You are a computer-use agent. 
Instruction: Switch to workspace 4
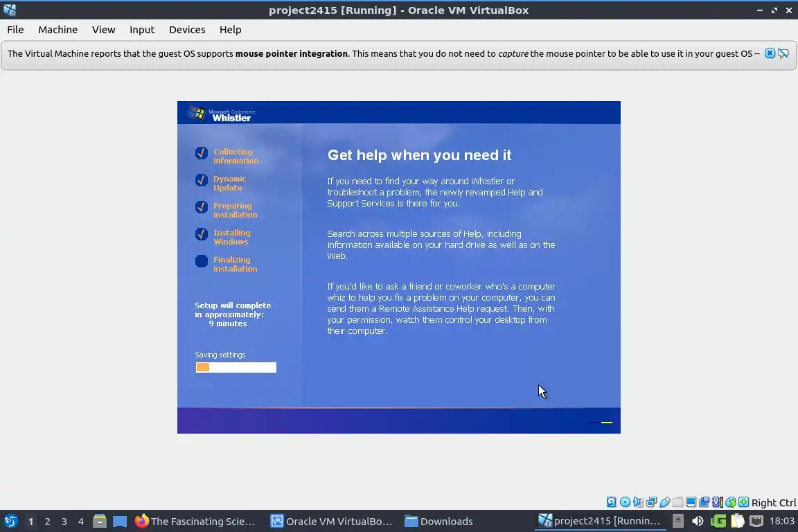coord(80,522)
